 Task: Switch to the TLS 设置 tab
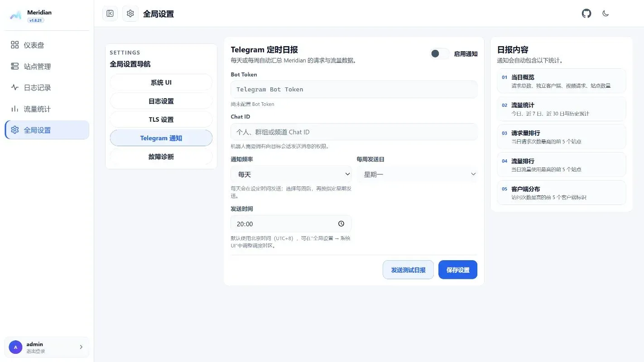(x=161, y=120)
